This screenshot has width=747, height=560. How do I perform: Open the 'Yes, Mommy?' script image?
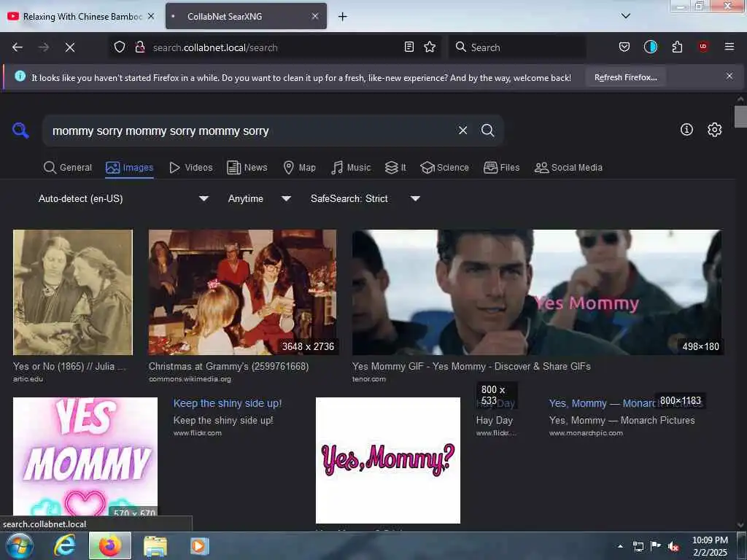(388, 461)
